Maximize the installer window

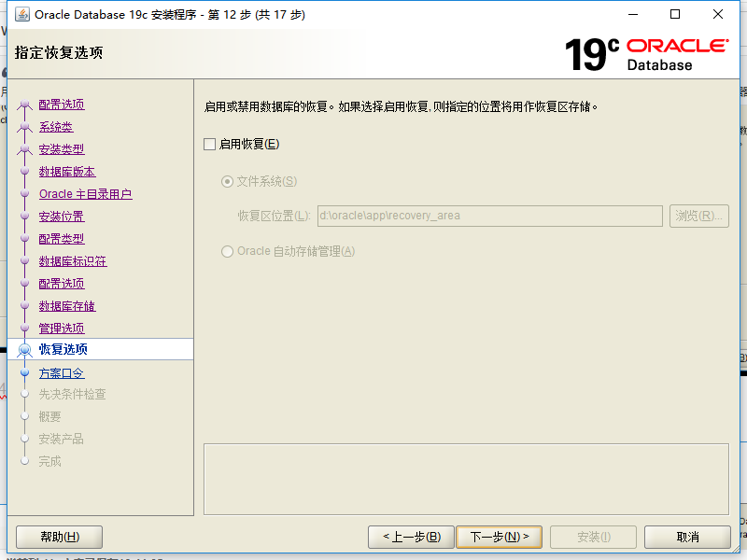pyautogui.click(x=675, y=14)
